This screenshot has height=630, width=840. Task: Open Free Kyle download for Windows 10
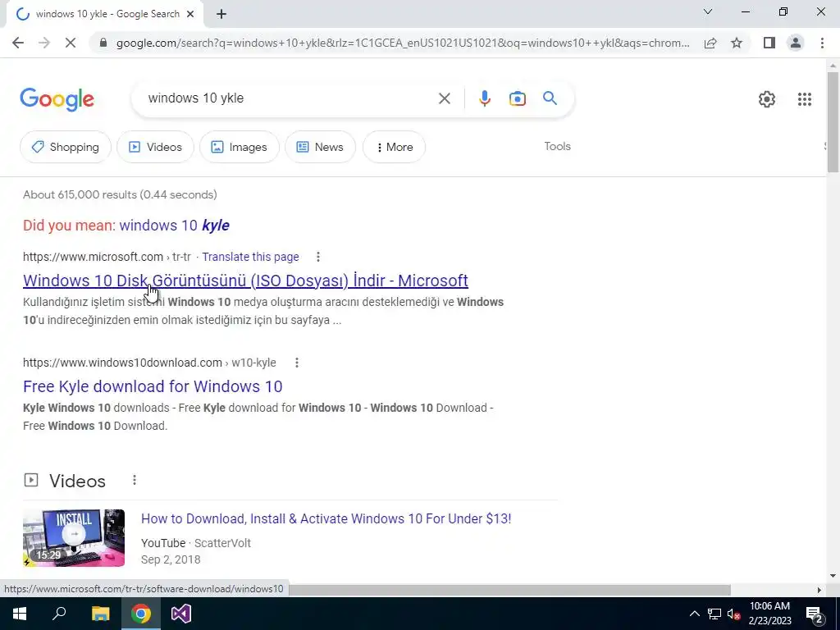[x=153, y=386]
